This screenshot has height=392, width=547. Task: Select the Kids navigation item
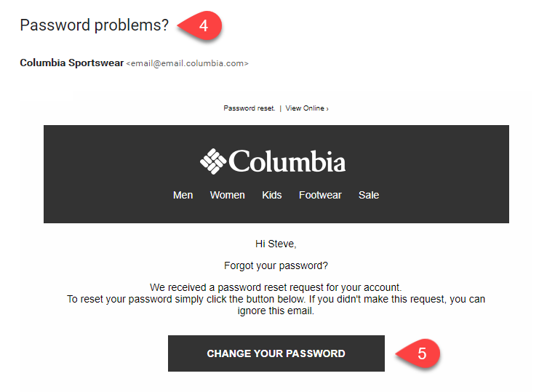pos(272,195)
